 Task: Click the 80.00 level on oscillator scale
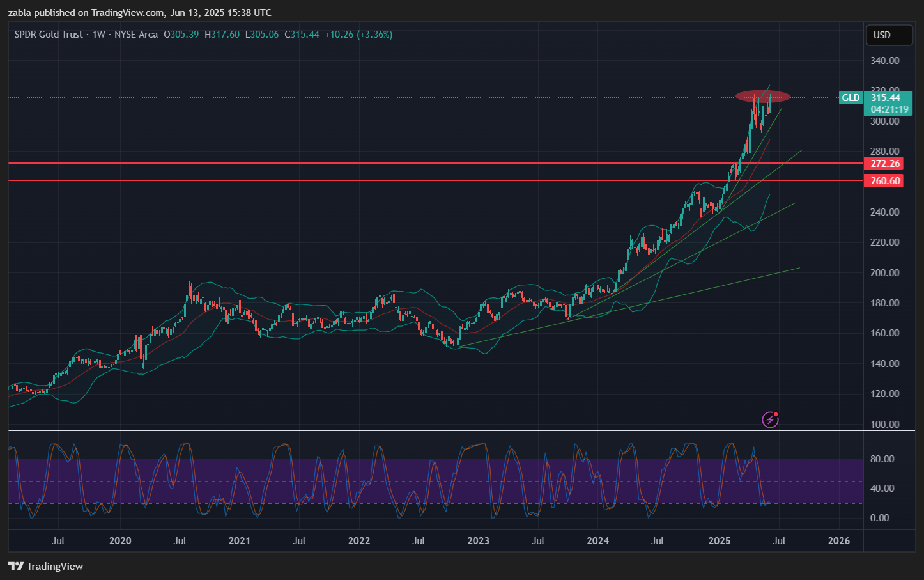point(882,459)
